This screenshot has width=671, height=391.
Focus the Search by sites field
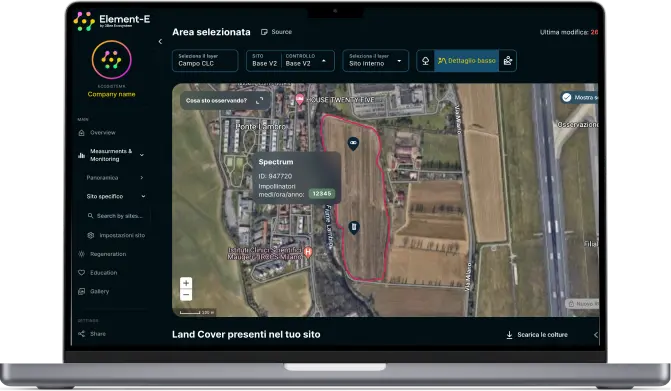116,216
